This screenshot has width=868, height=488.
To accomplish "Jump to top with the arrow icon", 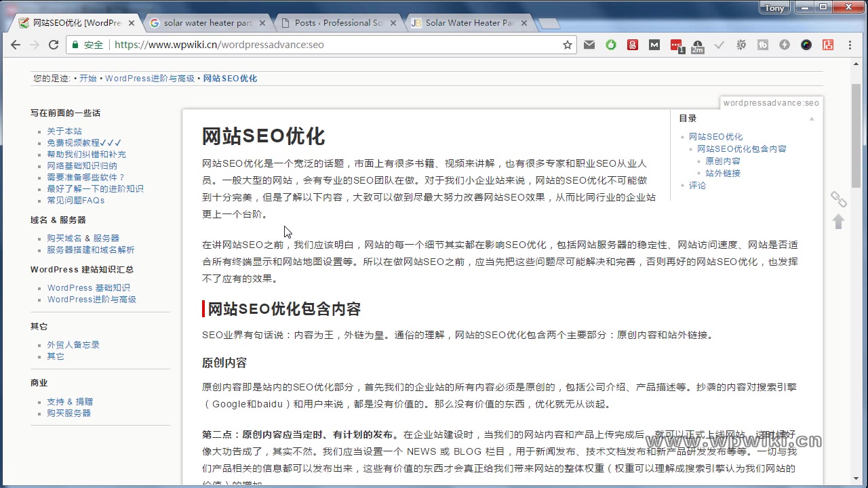I will (x=839, y=222).
